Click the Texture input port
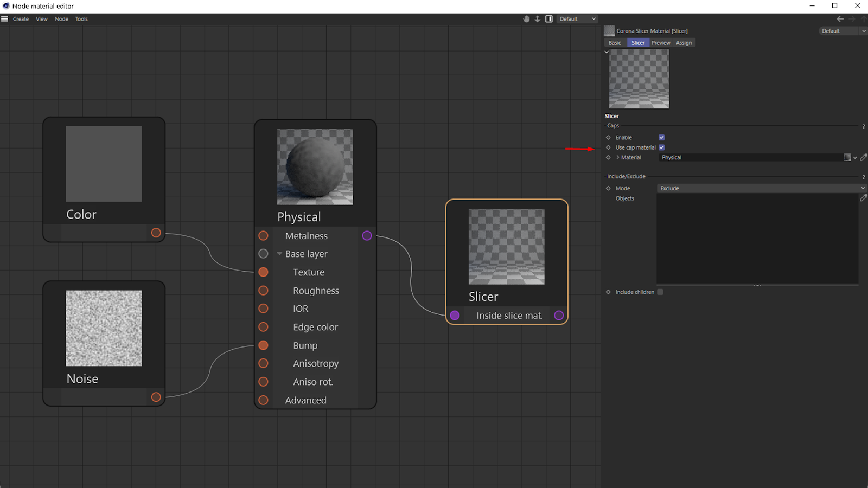Viewport: 868px width, 488px height. point(264,272)
